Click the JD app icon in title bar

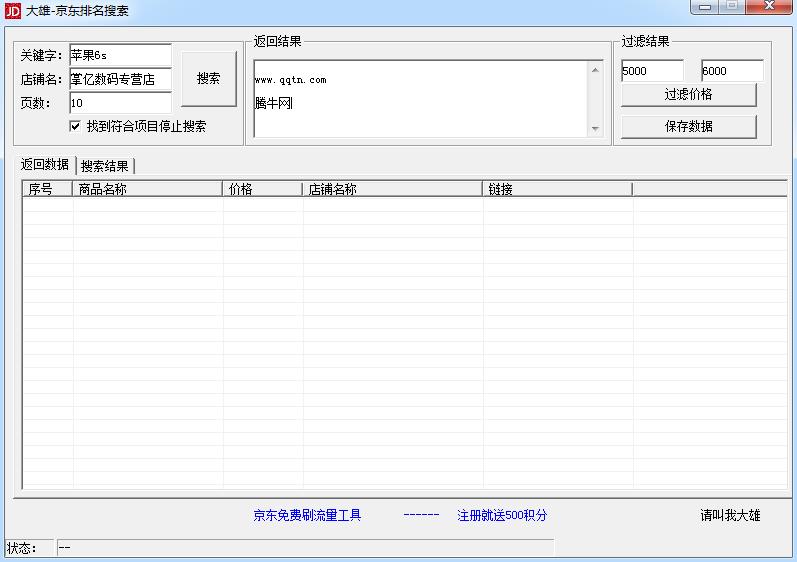[13, 11]
